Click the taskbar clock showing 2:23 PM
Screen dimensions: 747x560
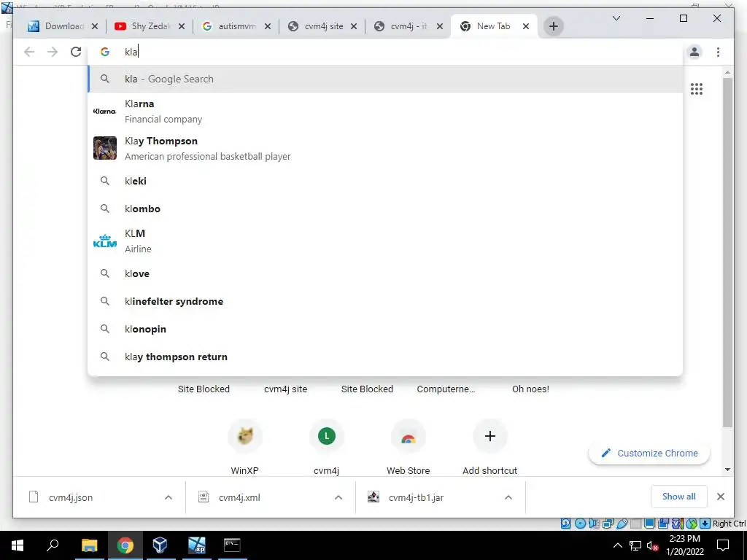(684, 545)
